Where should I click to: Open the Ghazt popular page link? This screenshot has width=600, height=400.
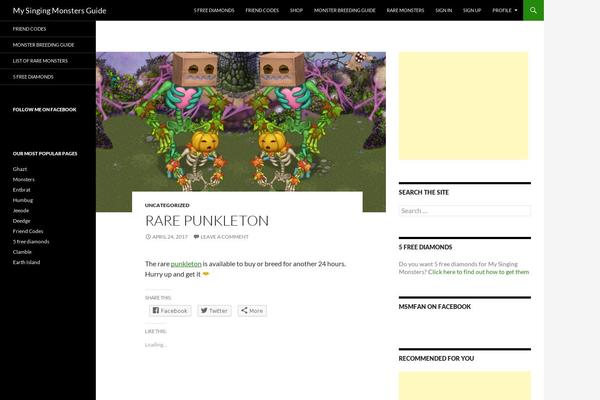20,169
